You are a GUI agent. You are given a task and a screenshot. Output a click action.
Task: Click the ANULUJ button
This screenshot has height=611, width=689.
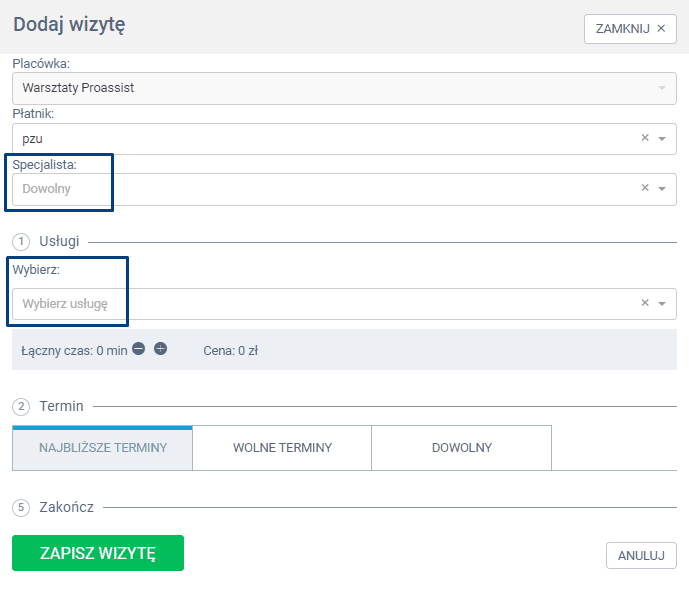click(641, 556)
